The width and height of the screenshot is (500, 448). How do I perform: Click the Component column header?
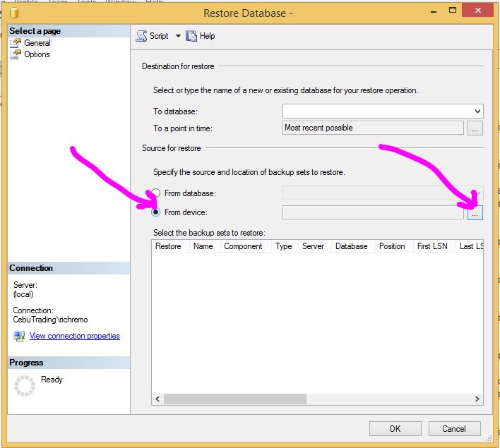pos(243,246)
